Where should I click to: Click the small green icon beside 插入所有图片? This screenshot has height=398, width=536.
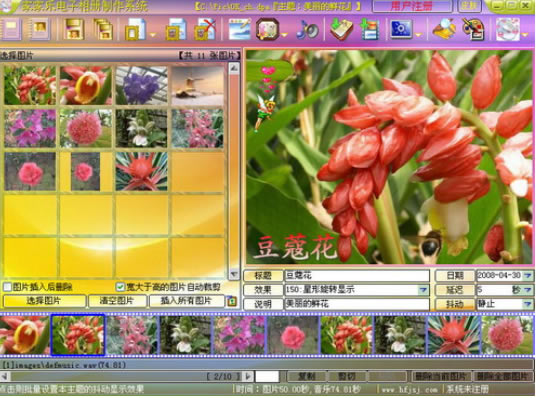(x=232, y=301)
